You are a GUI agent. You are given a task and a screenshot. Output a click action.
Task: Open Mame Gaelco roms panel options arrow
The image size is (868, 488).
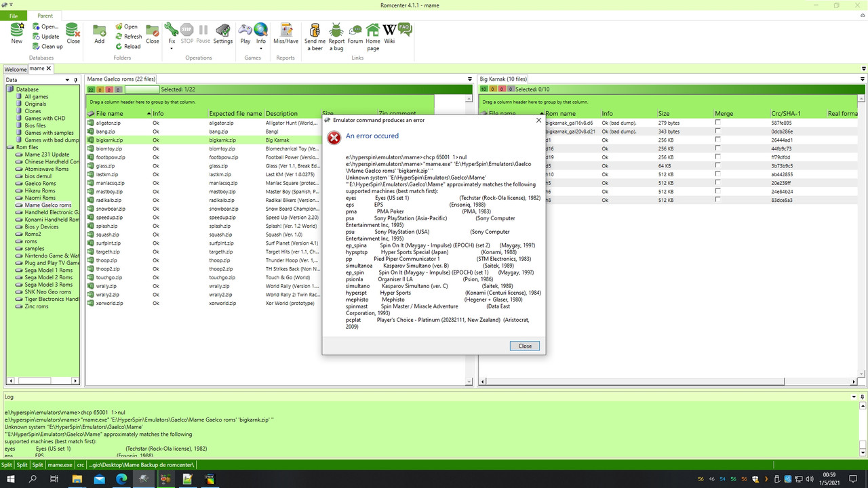(x=470, y=79)
